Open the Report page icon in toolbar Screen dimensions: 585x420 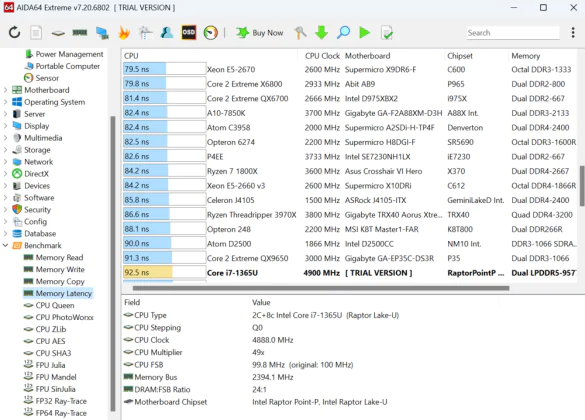(x=36, y=33)
